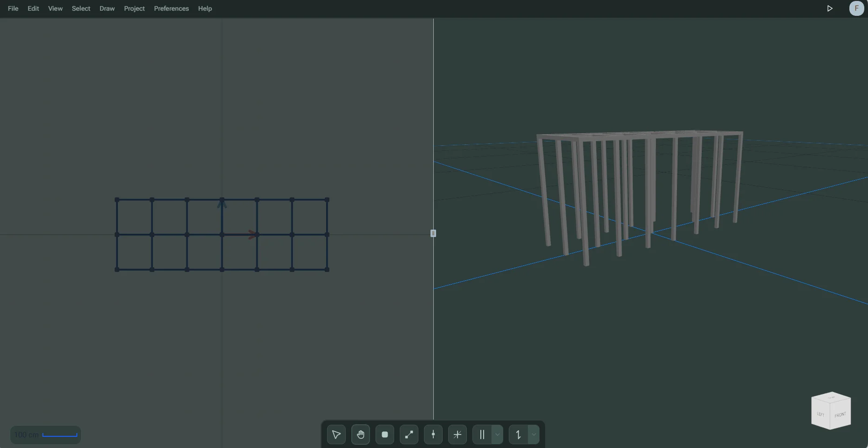The image size is (868, 448).
Task: Activate the hand pan tool
Action: click(360, 434)
